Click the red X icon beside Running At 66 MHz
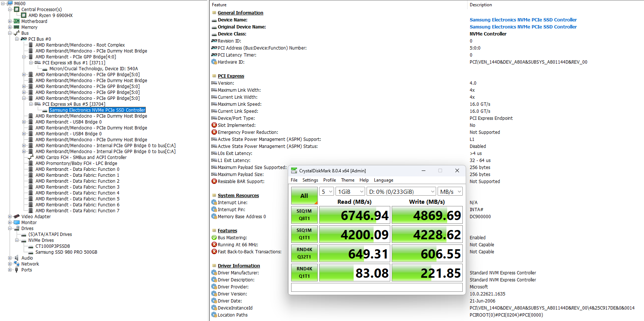644x321 pixels. pyautogui.click(x=214, y=244)
